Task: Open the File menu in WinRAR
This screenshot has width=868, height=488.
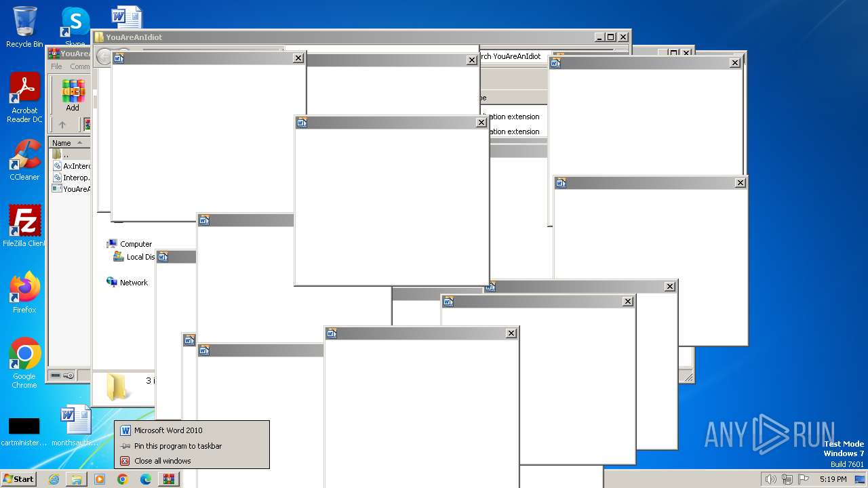Action: point(56,66)
